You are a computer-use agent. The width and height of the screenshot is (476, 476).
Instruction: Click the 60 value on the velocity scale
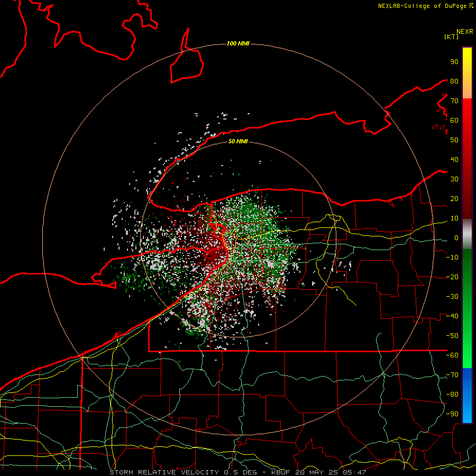(x=454, y=121)
